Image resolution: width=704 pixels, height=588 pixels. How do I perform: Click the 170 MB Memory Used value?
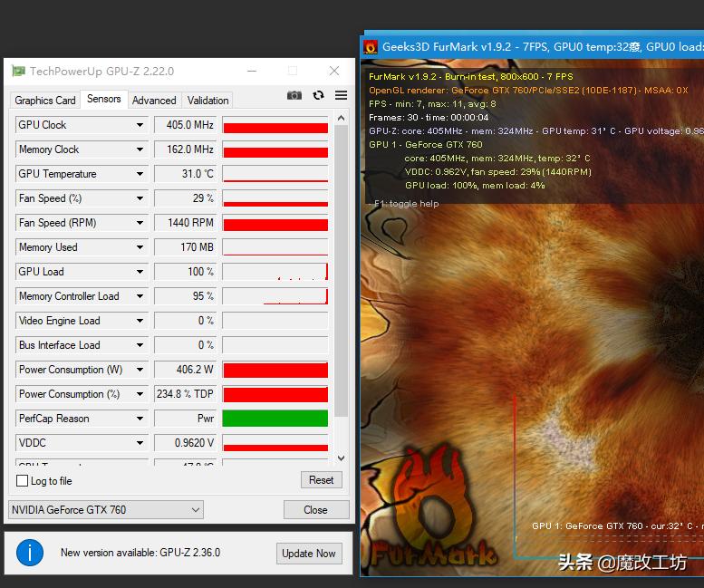[x=186, y=247]
